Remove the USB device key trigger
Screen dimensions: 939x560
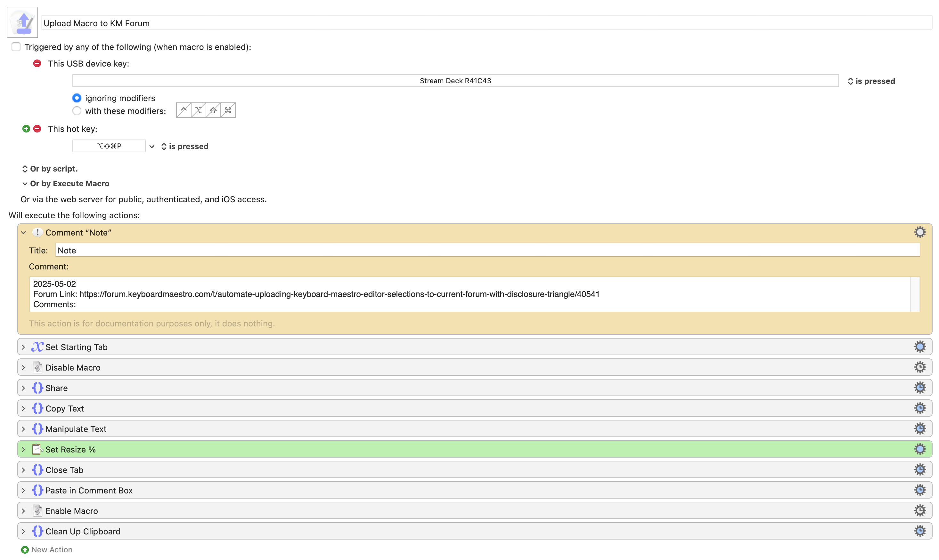click(x=37, y=63)
